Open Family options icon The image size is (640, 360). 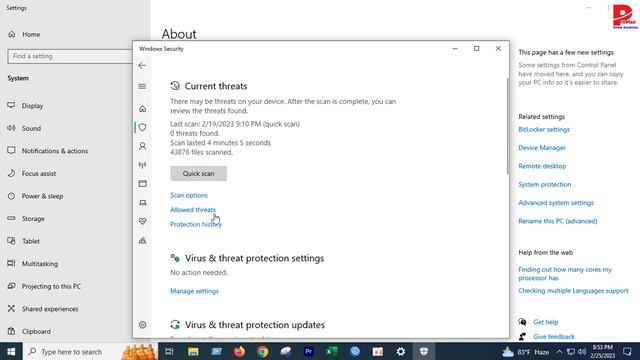tap(142, 241)
